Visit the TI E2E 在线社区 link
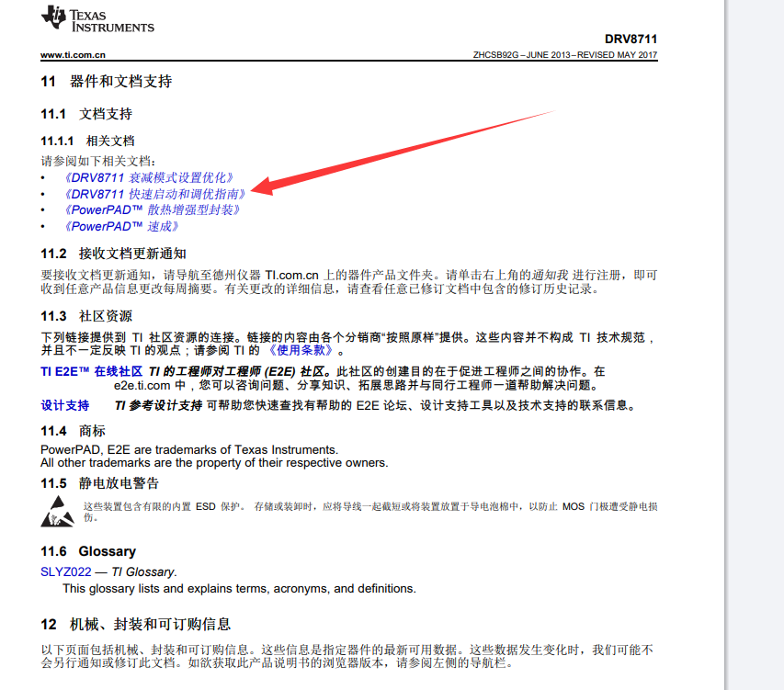Image resolution: width=784 pixels, height=690 pixels. (x=92, y=371)
